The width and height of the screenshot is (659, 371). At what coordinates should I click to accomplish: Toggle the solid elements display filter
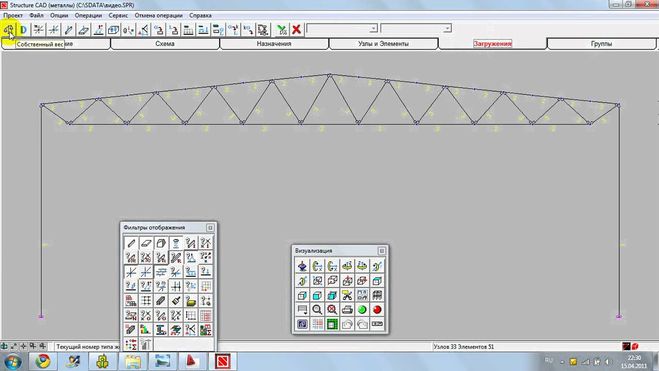pyautogui.click(x=161, y=243)
